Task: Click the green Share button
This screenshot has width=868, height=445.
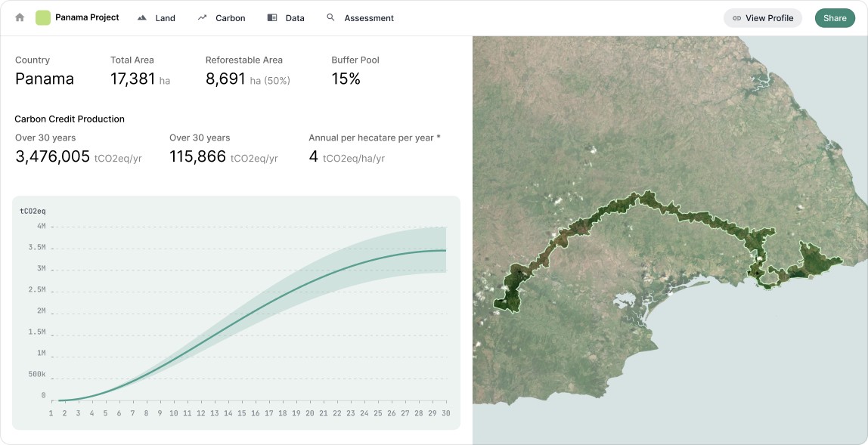Action: click(x=835, y=18)
